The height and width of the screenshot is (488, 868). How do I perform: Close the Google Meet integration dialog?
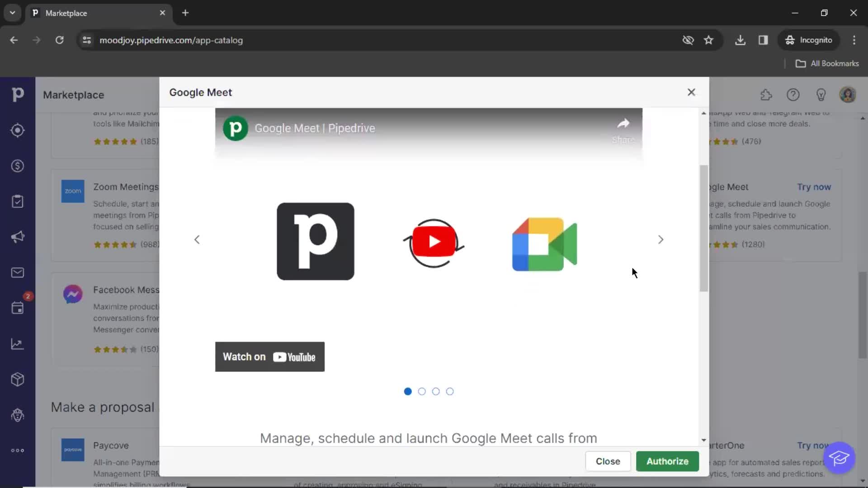(691, 92)
